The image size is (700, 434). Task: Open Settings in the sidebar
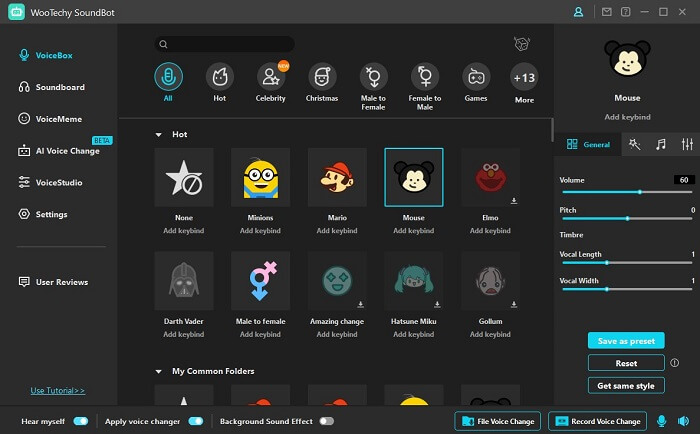point(43,214)
